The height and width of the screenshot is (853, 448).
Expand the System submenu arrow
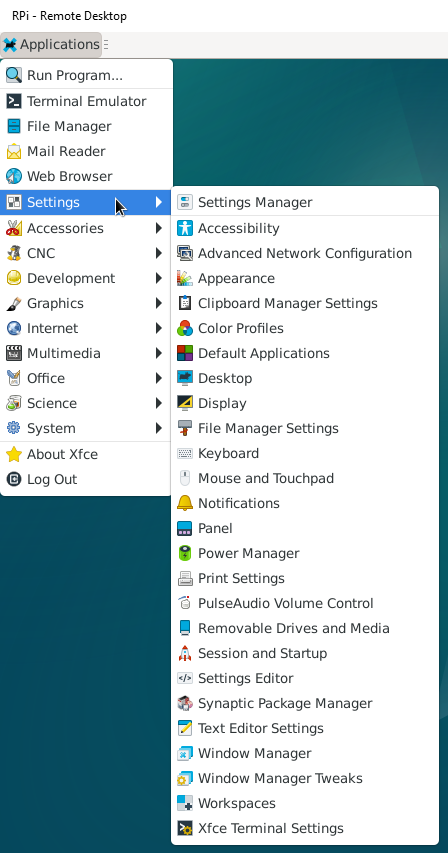click(159, 428)
